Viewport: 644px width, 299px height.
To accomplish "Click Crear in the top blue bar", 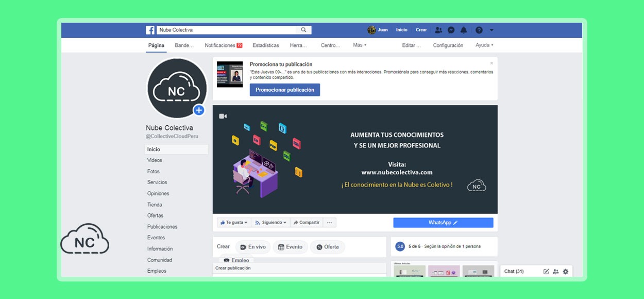I will click(421, 30).
